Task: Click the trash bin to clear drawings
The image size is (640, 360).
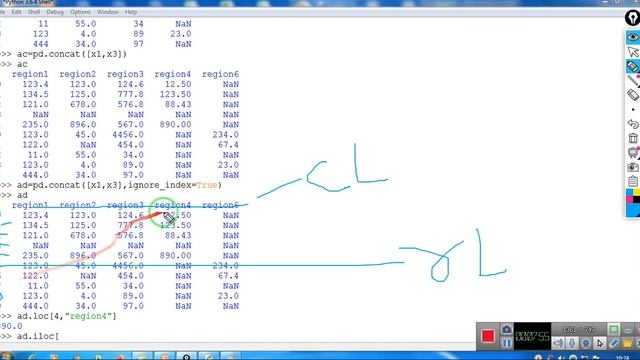Action: (x=633, y=138)
